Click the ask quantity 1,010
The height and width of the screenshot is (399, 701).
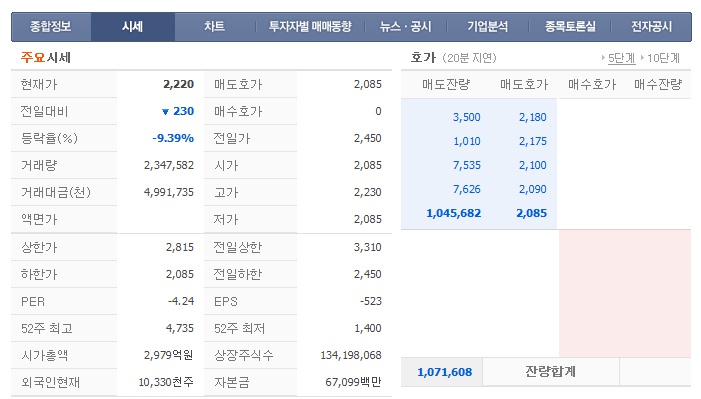467,141
